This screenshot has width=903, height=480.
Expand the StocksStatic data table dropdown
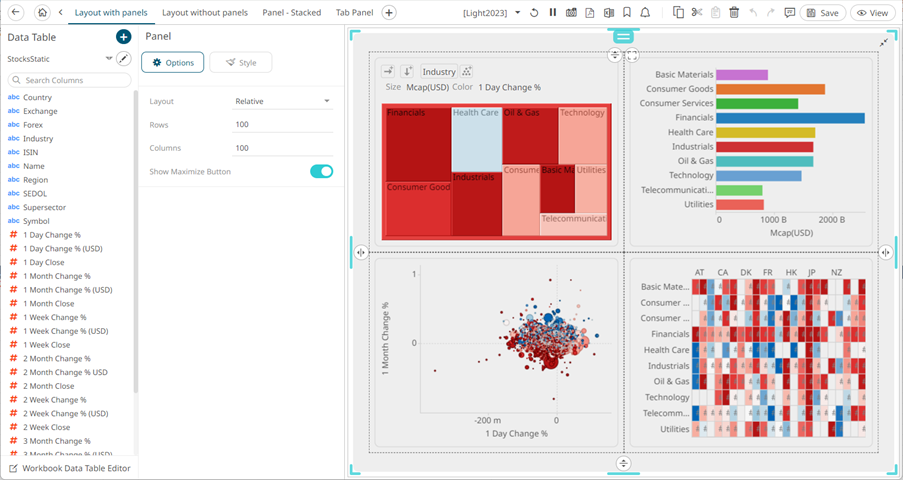(x=108, y=59)
